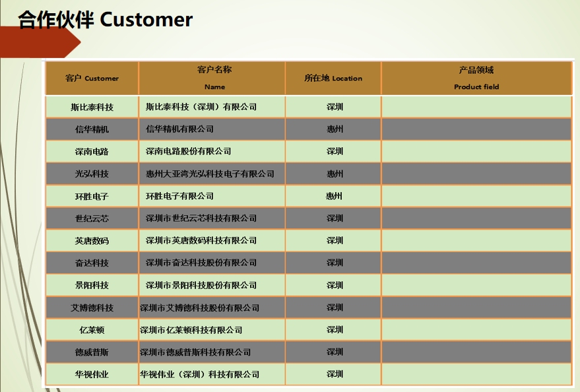The image size is (580, 392).
Task: Select 深圳 location in 斯比泰科技 row
Action: pos(335,107)
